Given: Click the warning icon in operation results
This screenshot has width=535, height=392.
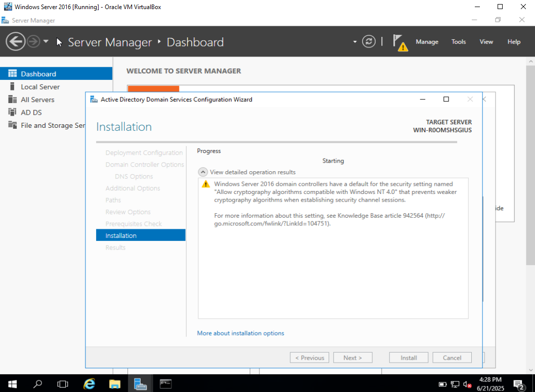Looking at the screenshot, I should point(205,184).
